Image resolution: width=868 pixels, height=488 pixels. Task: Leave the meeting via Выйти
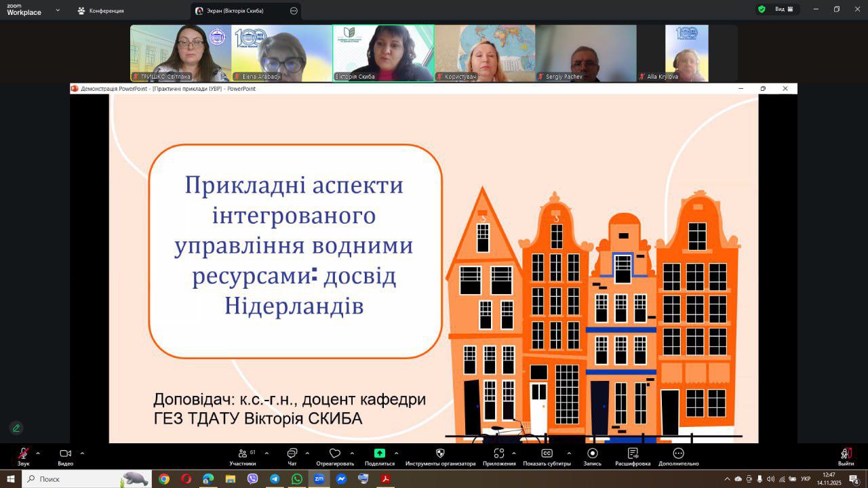click(846, 457)
